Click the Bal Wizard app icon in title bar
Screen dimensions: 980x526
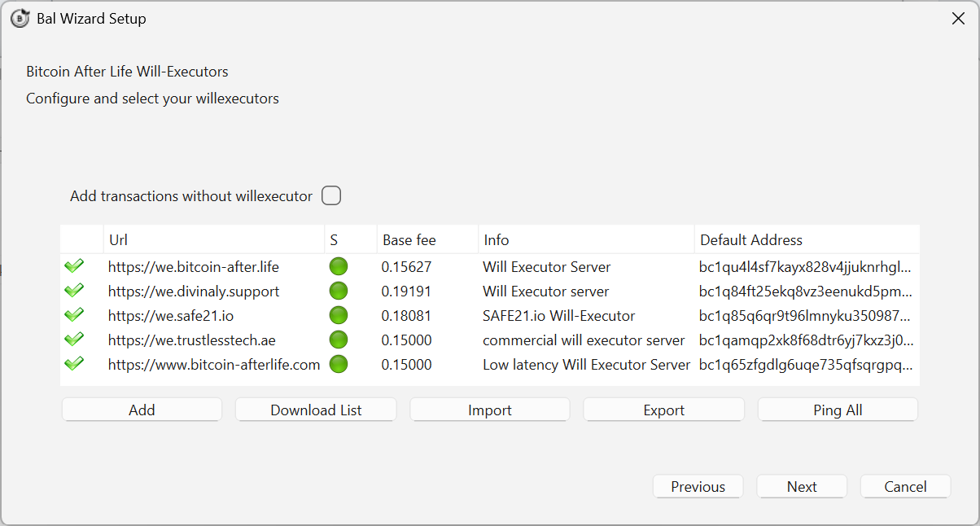[20, 19]
